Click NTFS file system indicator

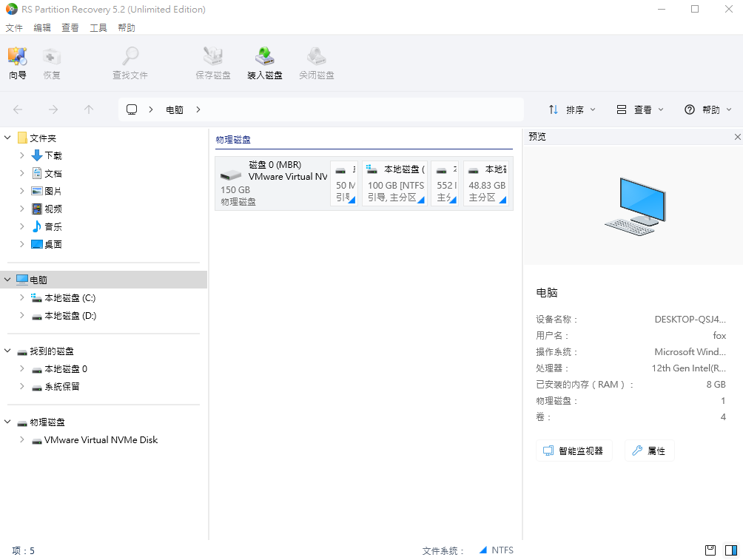pos(496,550)
